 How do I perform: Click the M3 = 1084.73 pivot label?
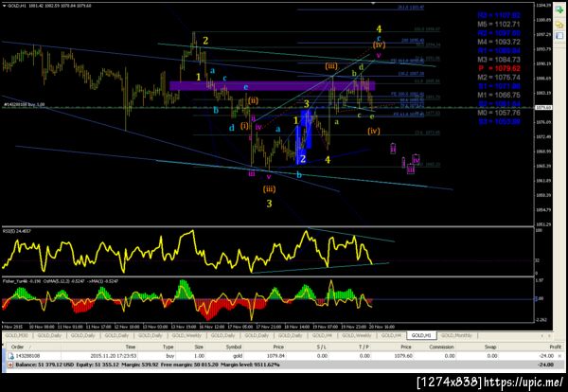click(x=499, y=60)
